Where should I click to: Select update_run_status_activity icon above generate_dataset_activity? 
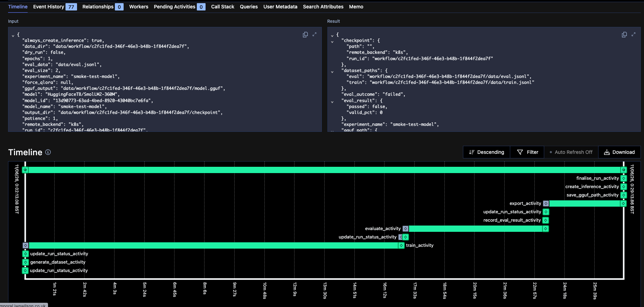[x=26, y=254]
